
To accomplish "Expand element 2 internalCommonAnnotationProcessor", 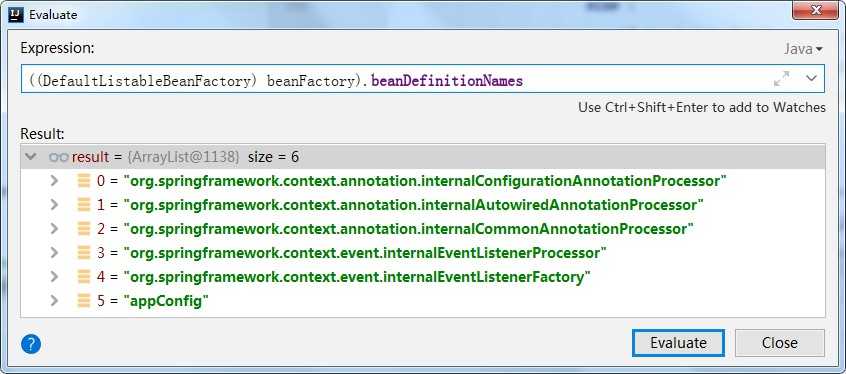I will (54, 229).
